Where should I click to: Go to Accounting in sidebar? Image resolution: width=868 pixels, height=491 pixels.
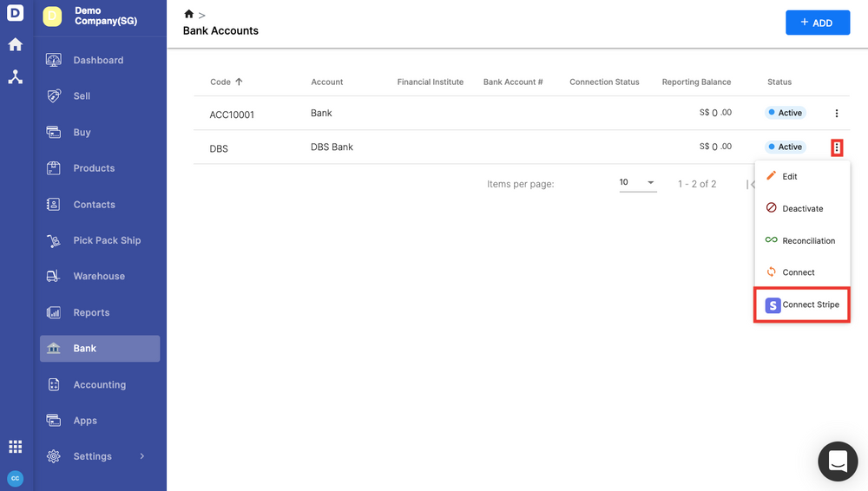click(99, 385)
